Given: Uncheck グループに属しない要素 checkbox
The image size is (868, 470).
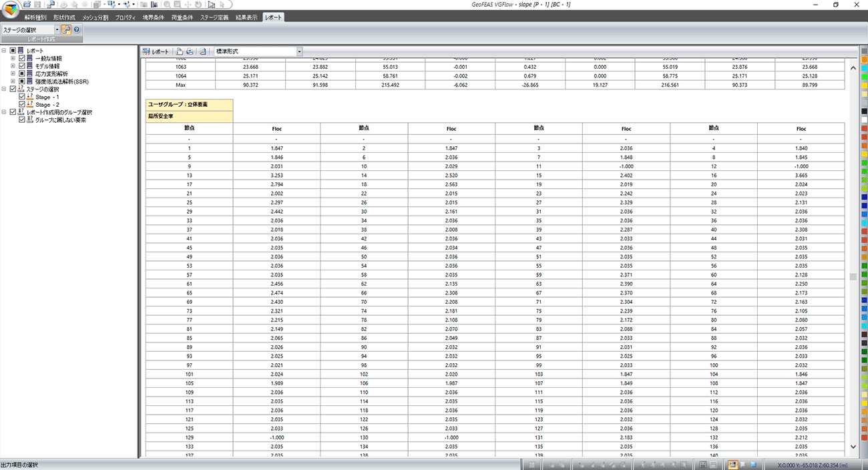Looking at the screenshot, I should (21, 120).
